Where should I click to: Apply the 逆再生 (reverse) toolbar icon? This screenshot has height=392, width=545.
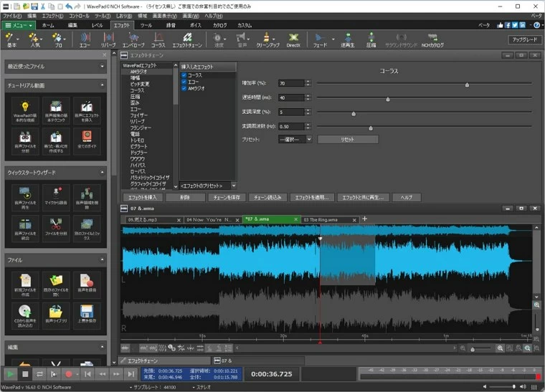(348, 40)
